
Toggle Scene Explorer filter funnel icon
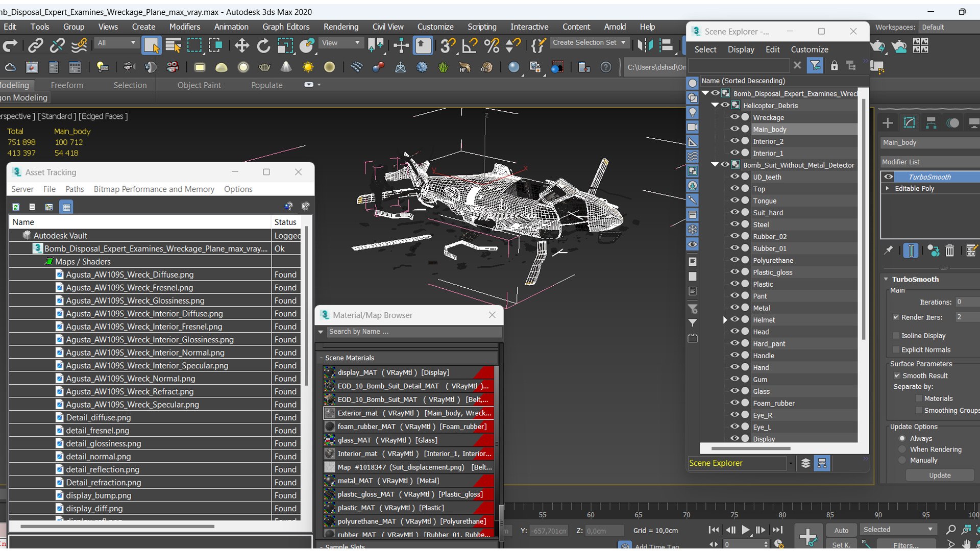(815, 65)
